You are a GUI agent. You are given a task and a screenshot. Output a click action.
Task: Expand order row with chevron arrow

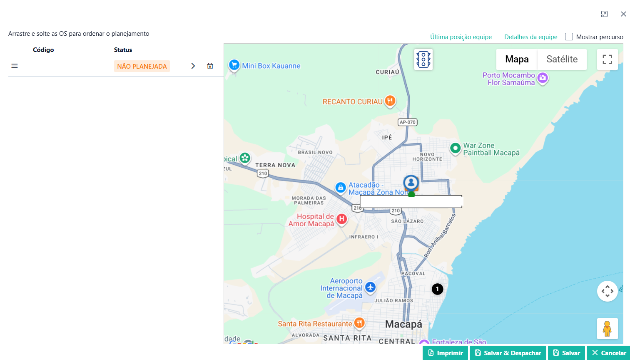click(193, 66)
